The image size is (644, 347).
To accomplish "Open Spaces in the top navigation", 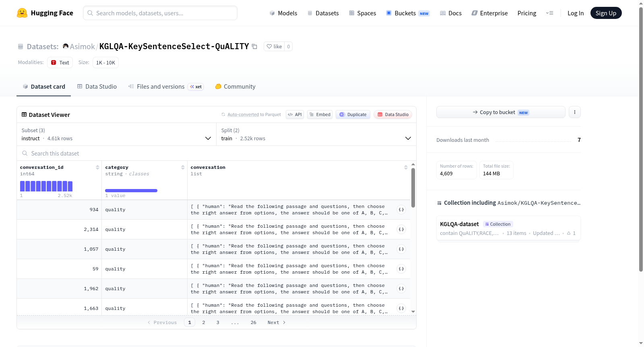I will pyautogui.click(x=363, y=13).
